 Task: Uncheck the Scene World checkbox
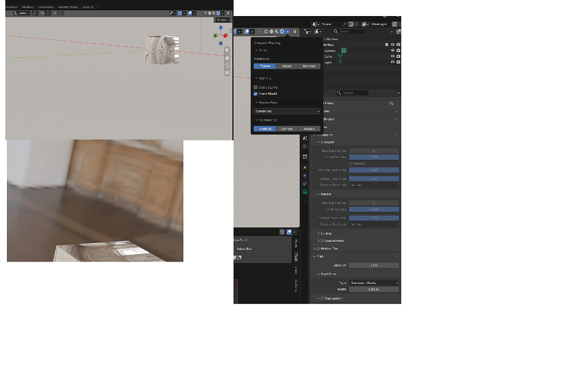256,93
